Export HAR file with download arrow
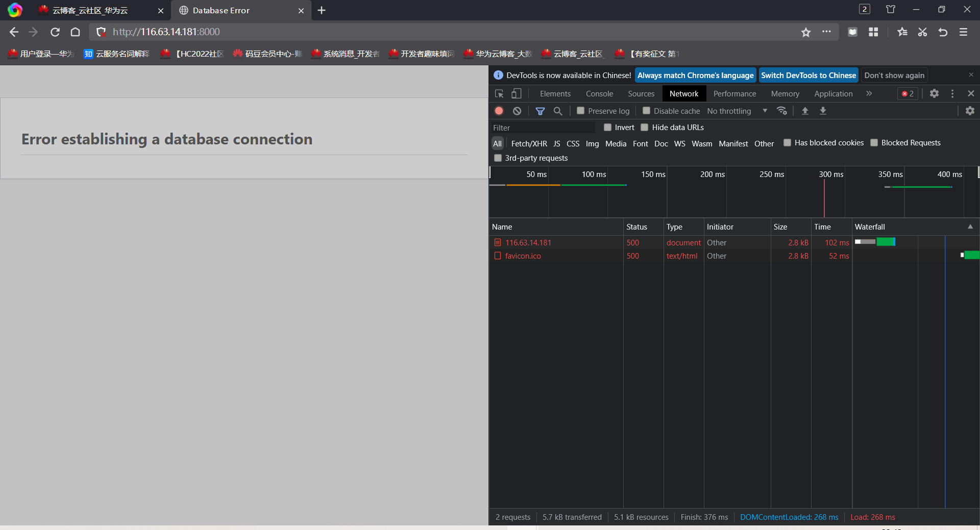The height and width of the screenshot is (530, 980). [x=823, y=111]
